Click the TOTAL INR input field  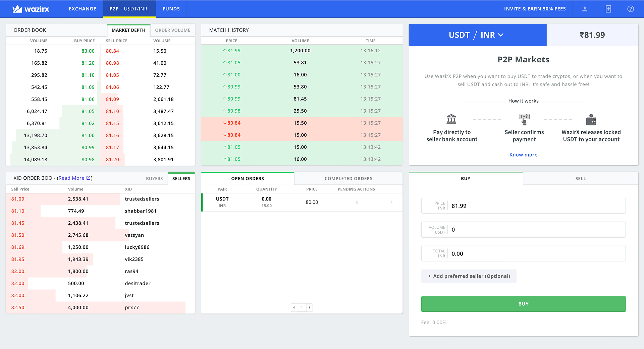[x=523, y=253]
